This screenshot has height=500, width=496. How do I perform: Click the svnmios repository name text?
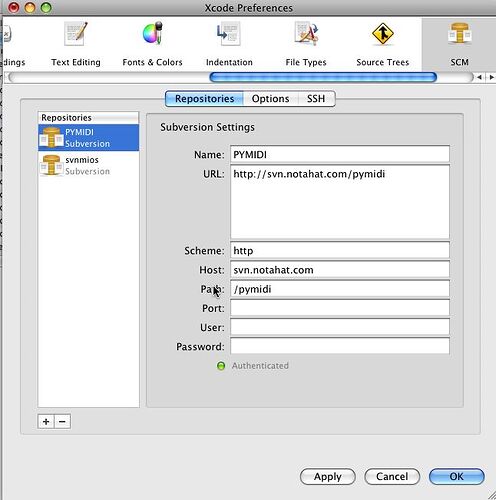pos(82,160)
